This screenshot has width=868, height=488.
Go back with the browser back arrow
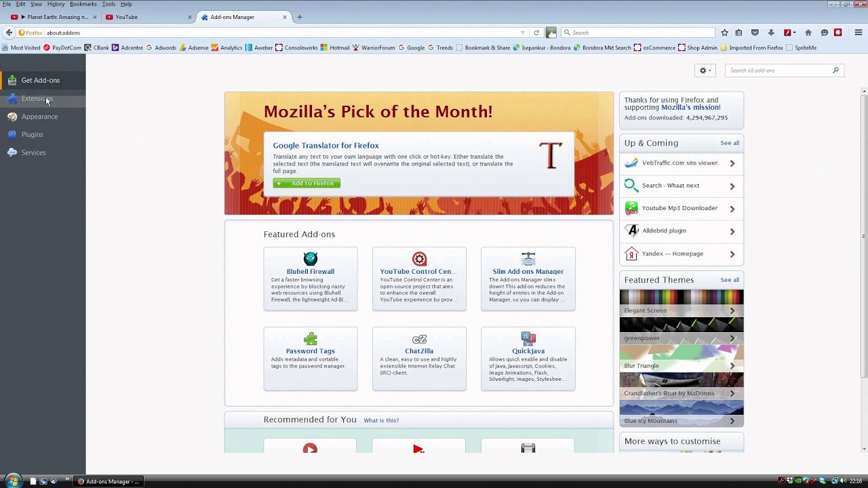tap(9, 33)
